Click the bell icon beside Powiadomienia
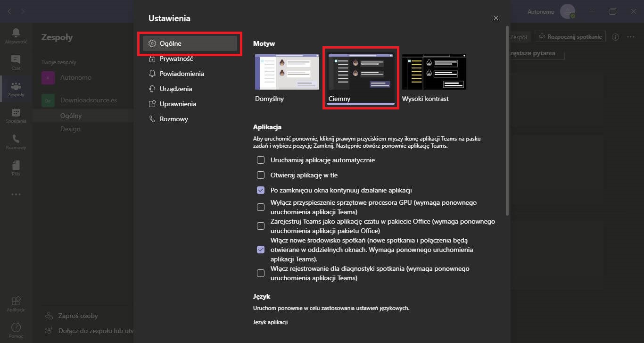 click(x=152, y=74)
